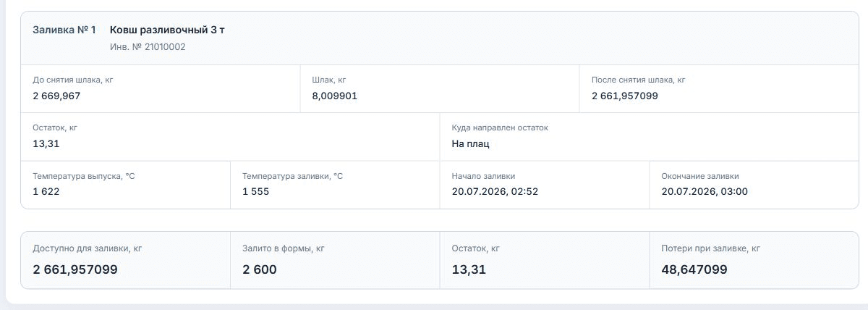This screenshot has height=310, width=868.
Task: Click the label 'Потери при заливке, кг'
Action: (x=710, y=248)
